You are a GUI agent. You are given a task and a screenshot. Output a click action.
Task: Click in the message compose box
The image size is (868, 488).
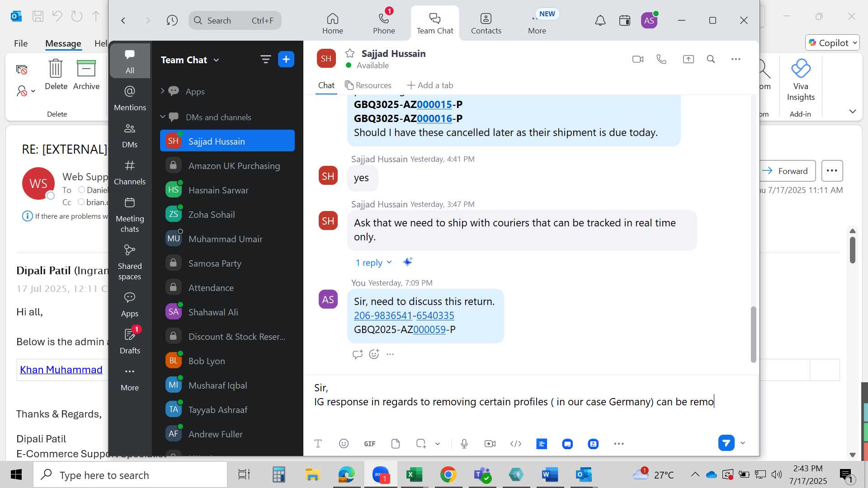pos(531,402)
